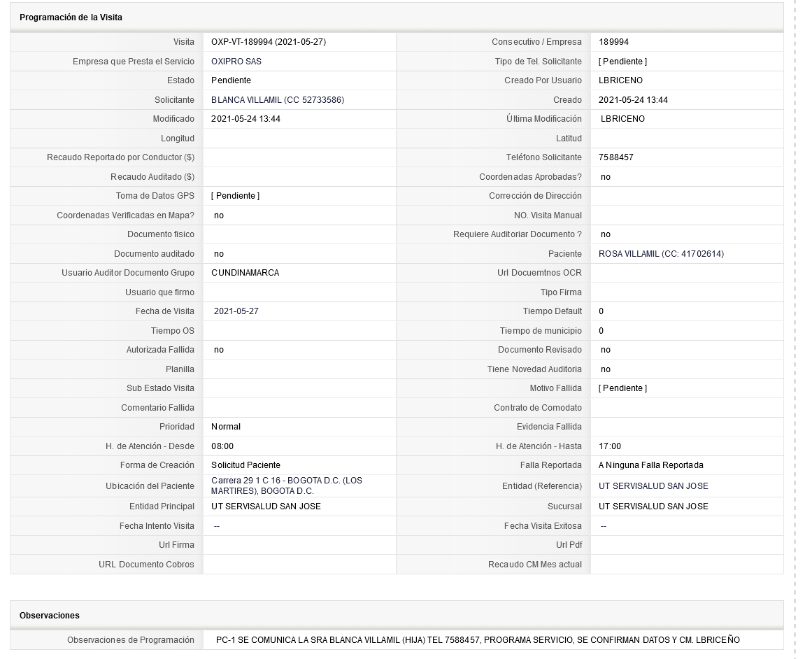812x659 pixels.
Task: Open the 2021-05-27 Fecha de Visita link
Action: pyautogui.click(x=236, y=311)
